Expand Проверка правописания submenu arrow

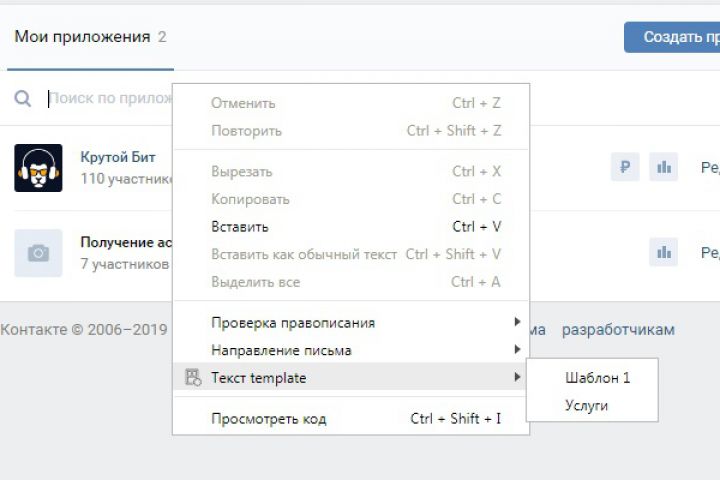click(x=517, y=322)
